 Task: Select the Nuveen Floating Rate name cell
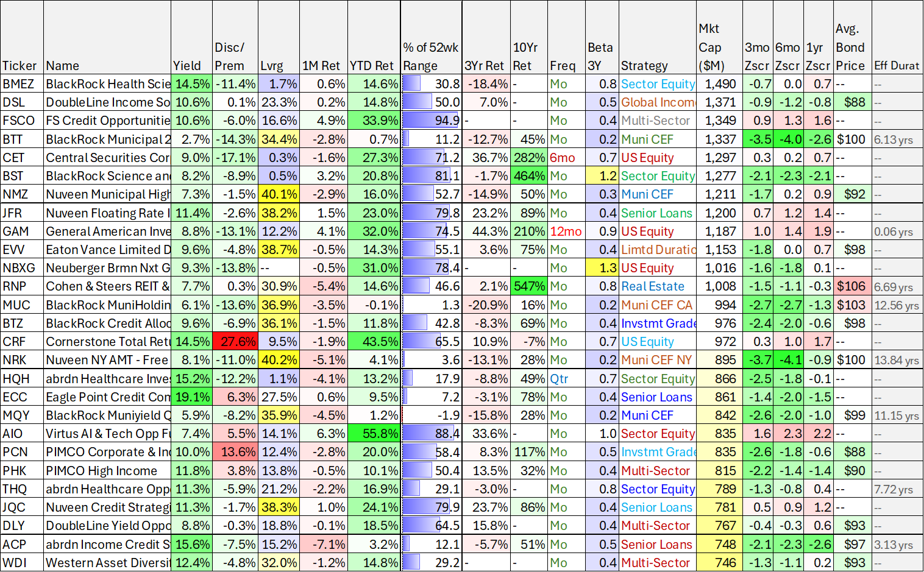pyautogui.click(x=107, y=213)
